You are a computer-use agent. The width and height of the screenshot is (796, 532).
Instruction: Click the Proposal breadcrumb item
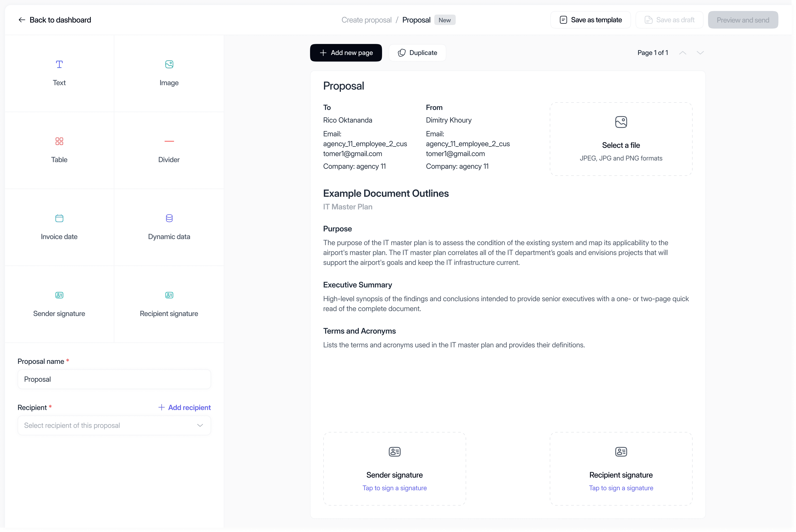coord(416,20)
